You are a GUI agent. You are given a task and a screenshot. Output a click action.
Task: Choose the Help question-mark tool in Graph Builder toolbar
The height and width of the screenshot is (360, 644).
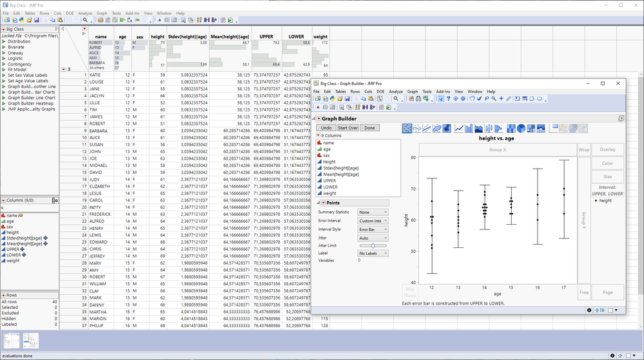[x=449, y=99]
